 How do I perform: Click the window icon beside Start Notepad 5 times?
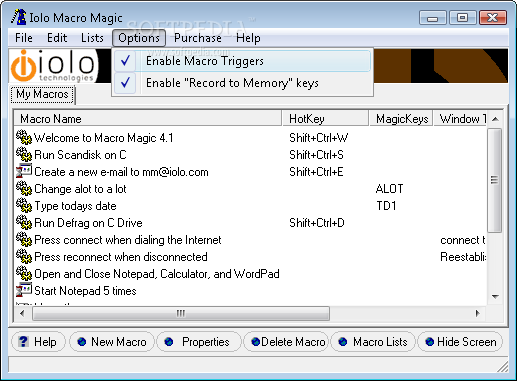[24, 290]
